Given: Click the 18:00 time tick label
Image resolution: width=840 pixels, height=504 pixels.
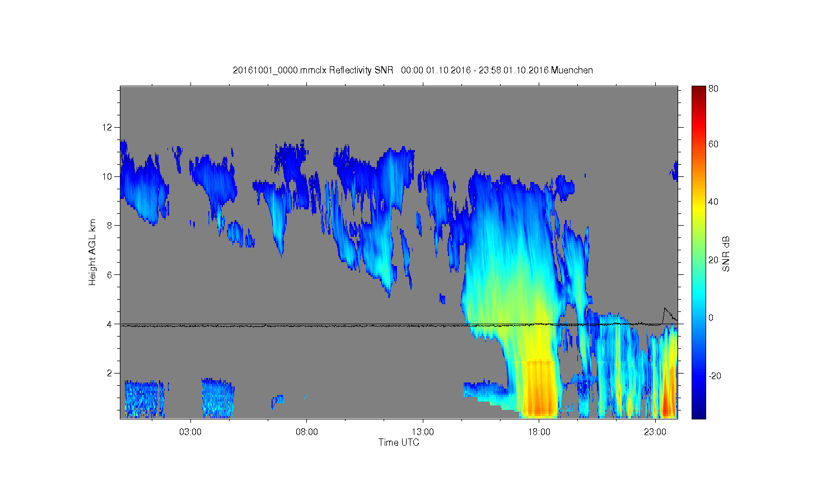Looking at the screenshot, I should pyautogui.click(x=539, y=432).
